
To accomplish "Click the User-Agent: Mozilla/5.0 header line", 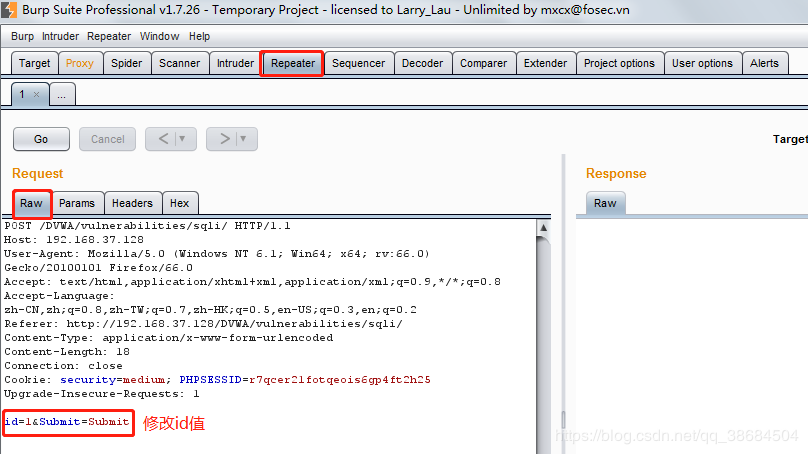I will click(216, 254).
